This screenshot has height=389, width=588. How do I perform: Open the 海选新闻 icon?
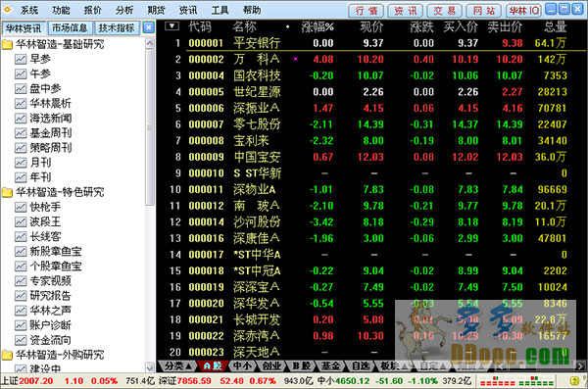click(x=21, y=119)
